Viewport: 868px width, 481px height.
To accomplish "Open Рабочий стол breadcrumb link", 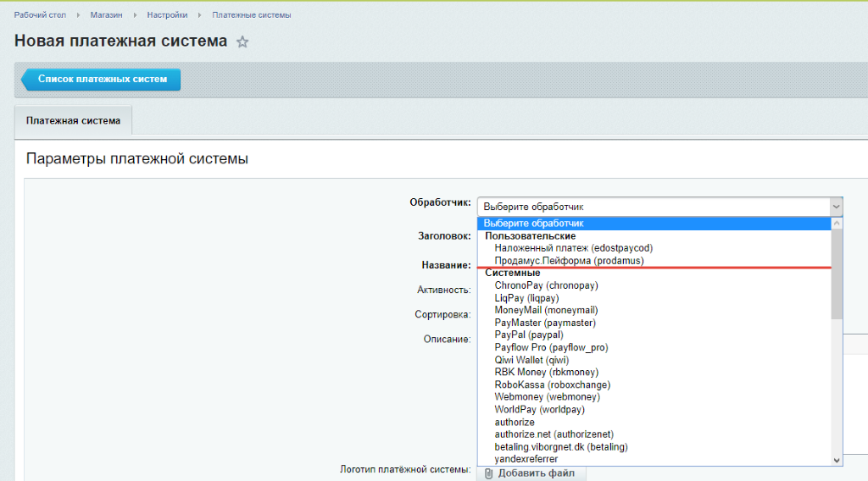I will click(x=40, y=15).
